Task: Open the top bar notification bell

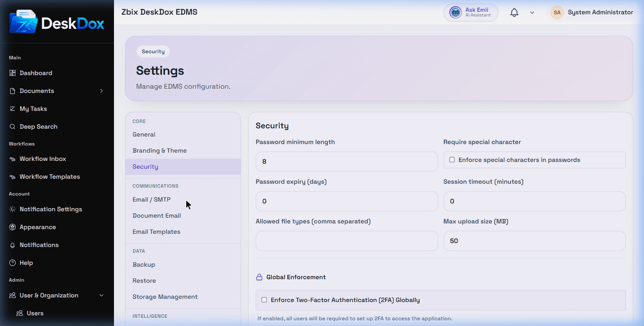Action: pos(514,13)
